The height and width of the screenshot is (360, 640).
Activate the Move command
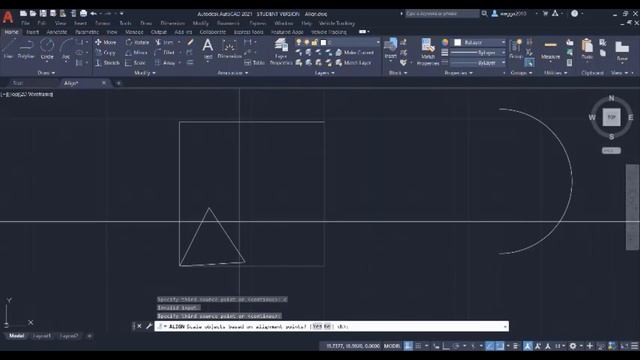coord(106,42)
